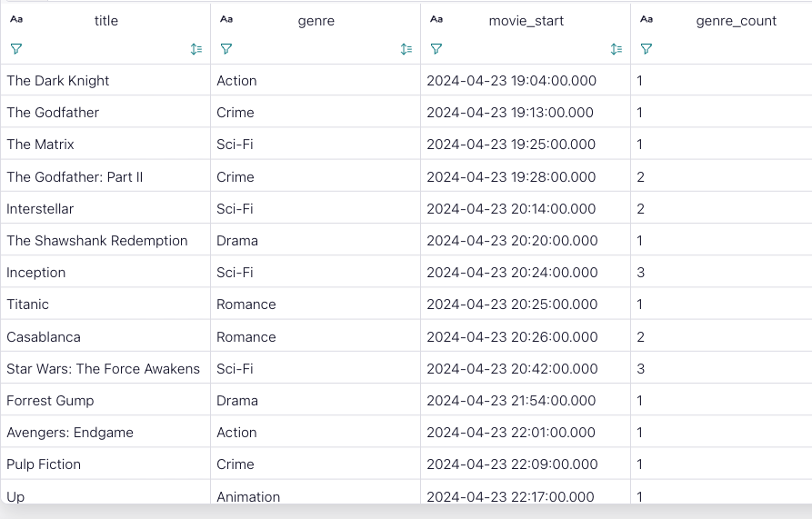Sort the title column
Image resolution: width=812 pixels, height=519 pixels.
point(196,49)
